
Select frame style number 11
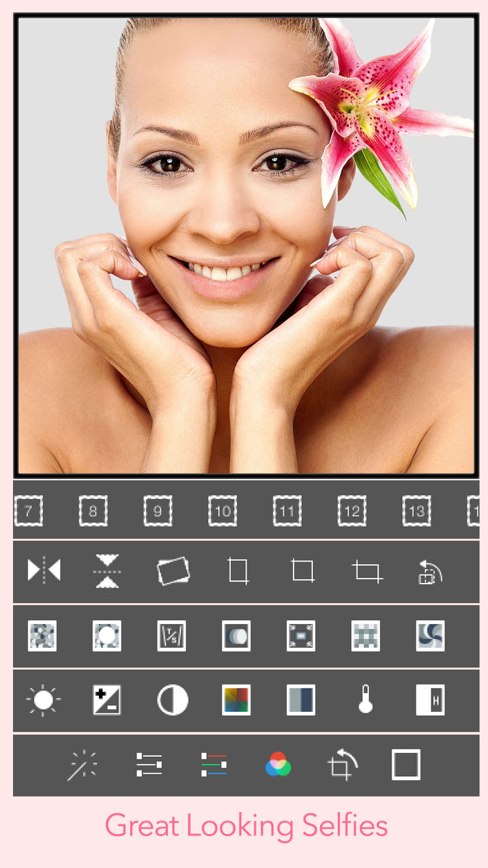tap(287, 511)
